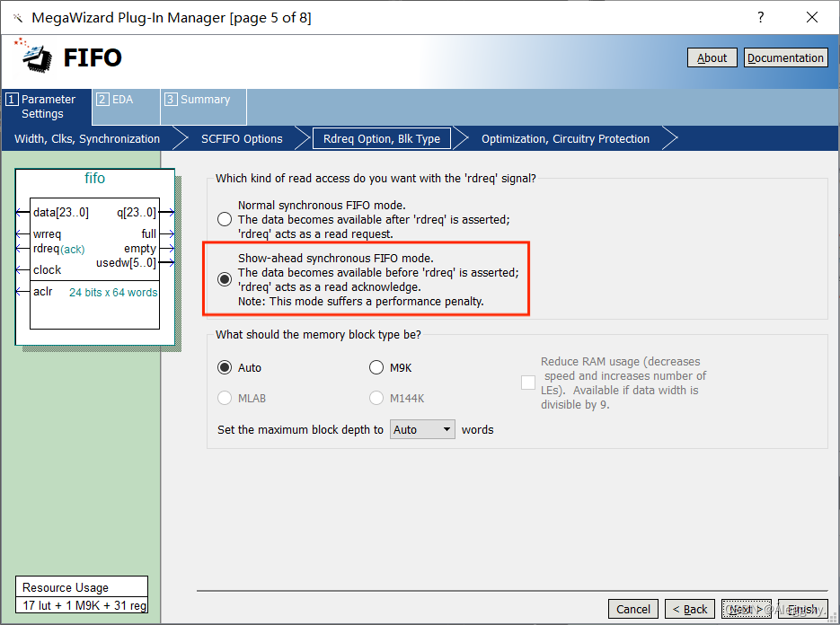The width and height of the screenshot is (840, 625).
Task: Click the usedw[5..0] port label
Action: (x=126, y=263)
